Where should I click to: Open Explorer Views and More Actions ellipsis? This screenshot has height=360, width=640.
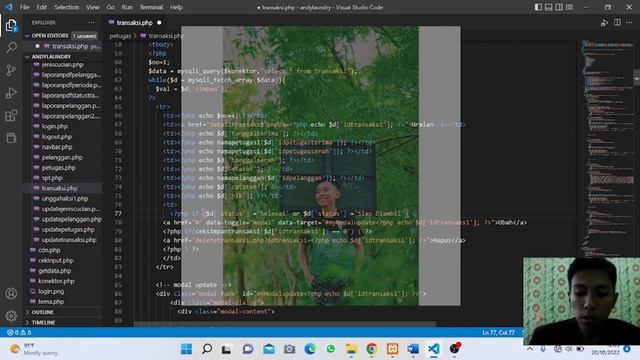pos(91,23)
